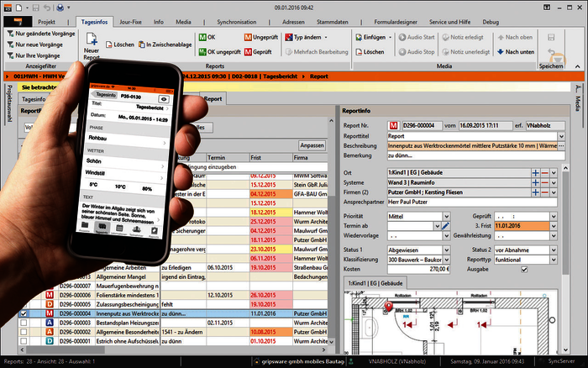Click the pencil icon next to Termin ab
Screen dimensions: 588x368
coord(445,226)
